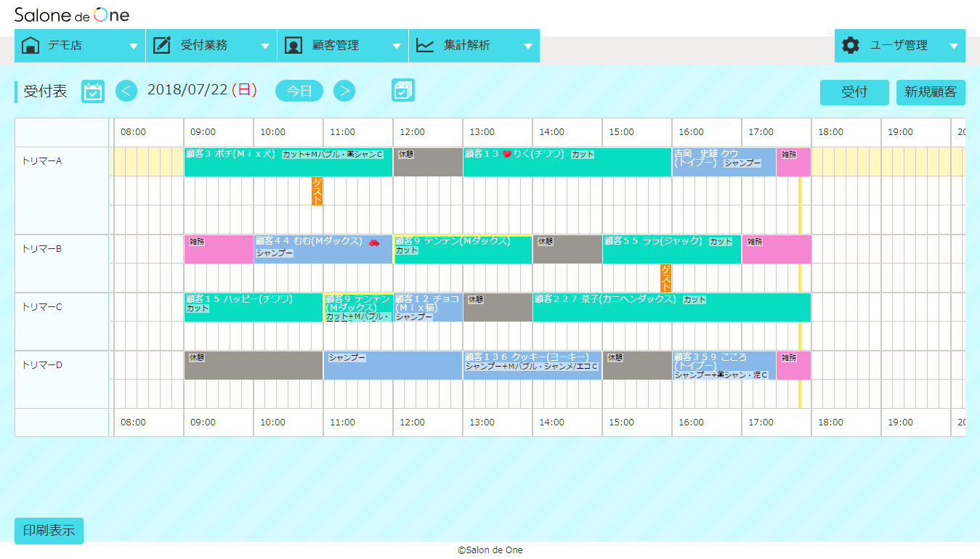980x559 pixels.
Task: Click the gear icon beside ユーザ管理
Action: (x=851, y=45)
